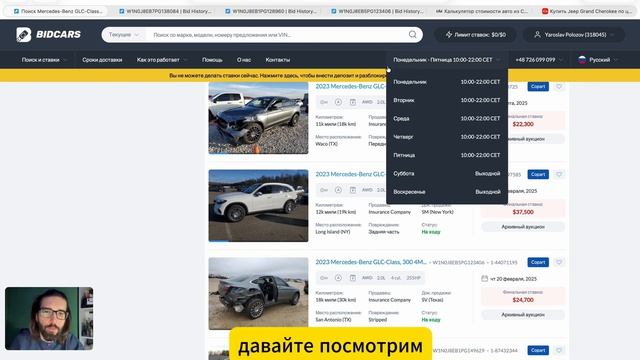Viewport: 640px width, 360px height.
Task: Open the gray damaged Mercedes photo in Waco
Action: [258, 118]
